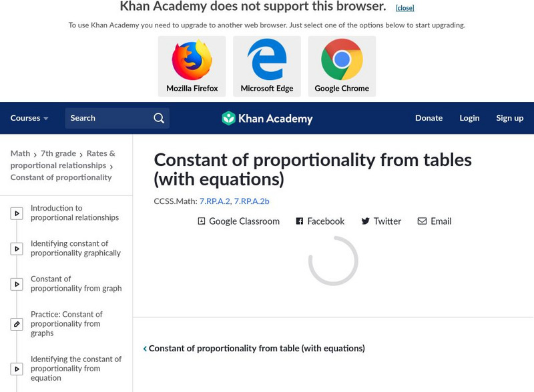Open the 7.RP.A.2b standard link
Viewport: 534px width, 392px height.
point(252,201)
